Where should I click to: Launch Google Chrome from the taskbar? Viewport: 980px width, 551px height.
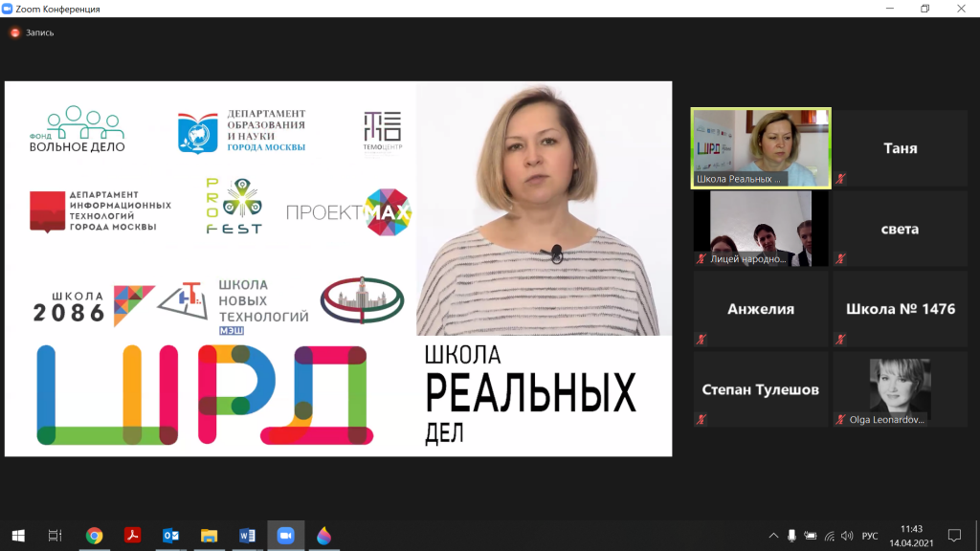(94, 536)
